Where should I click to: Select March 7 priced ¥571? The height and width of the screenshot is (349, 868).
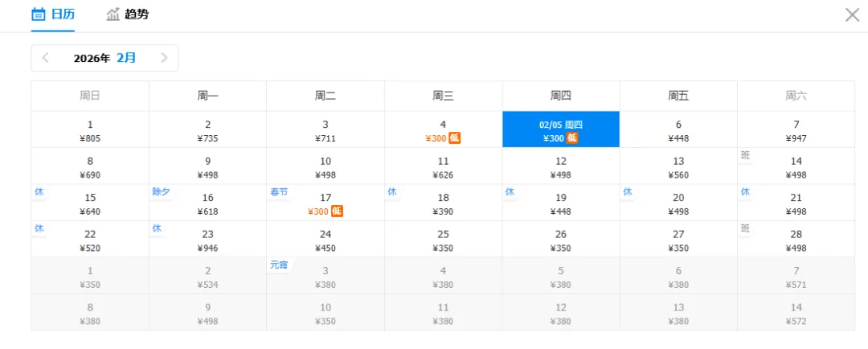[x=796, y=276]
